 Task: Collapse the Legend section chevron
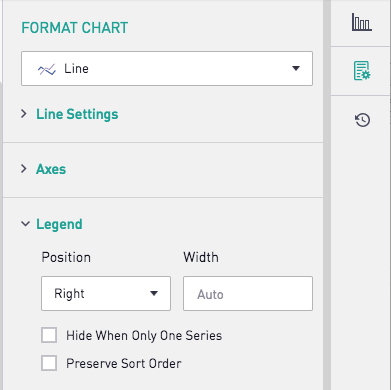pos(25,224)
